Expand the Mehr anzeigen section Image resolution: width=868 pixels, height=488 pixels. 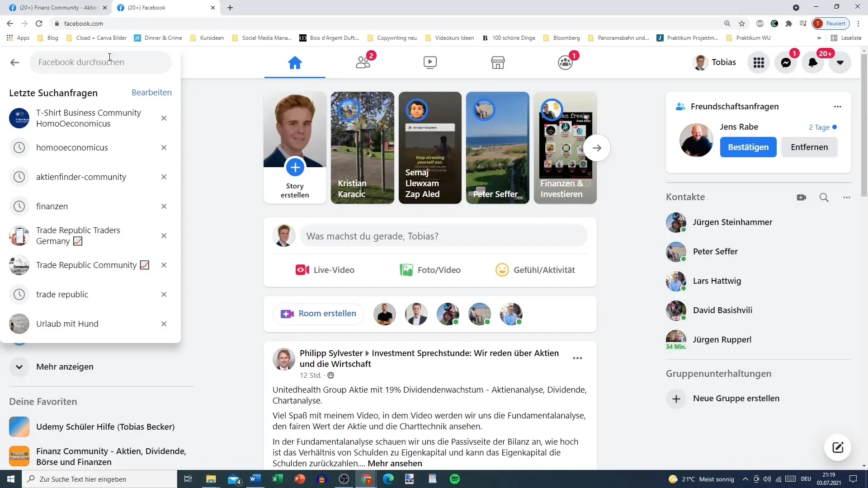pyautogui.click(x=65, y=366)
